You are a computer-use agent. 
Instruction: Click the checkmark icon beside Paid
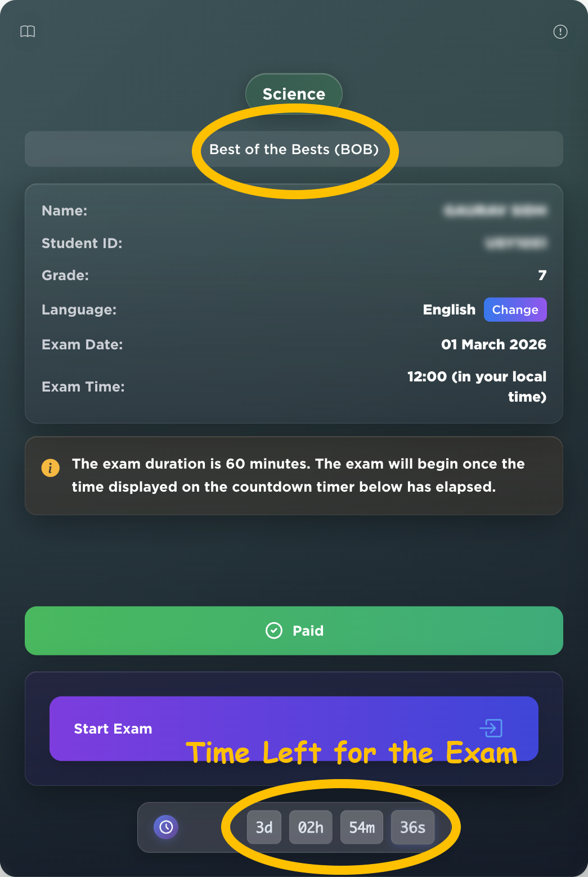(x=274, y=631)
